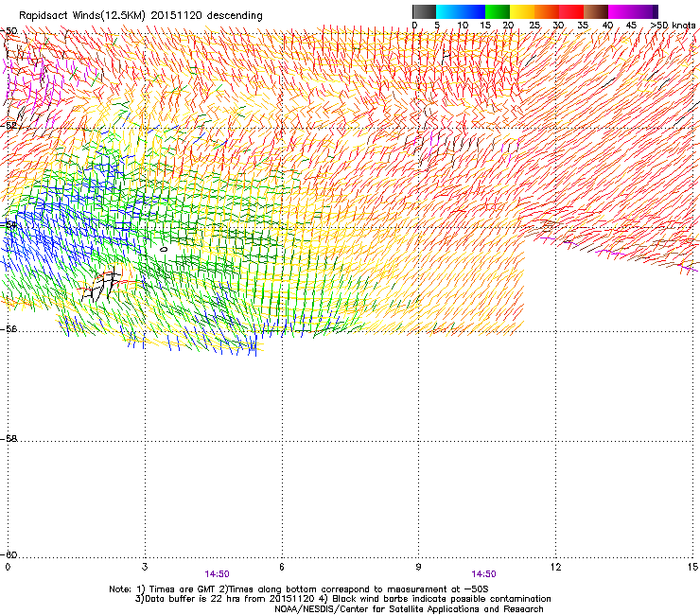Click the '0' label under the color legend
Screen dimensions: 700x615
414,26
